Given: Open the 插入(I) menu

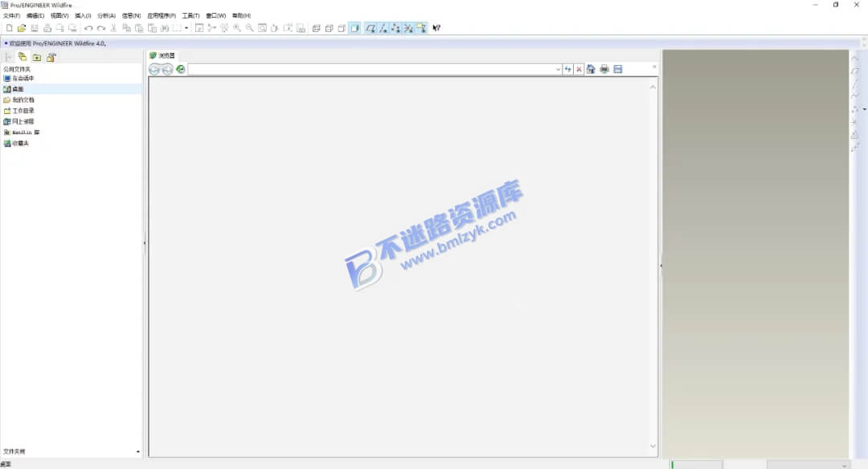Looking at the screenshot, I should point(83,15).
